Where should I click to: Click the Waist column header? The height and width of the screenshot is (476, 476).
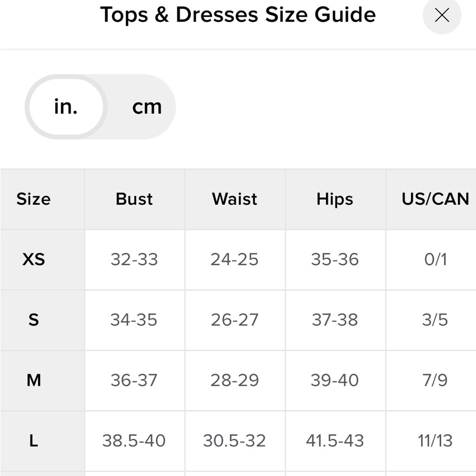235,199
